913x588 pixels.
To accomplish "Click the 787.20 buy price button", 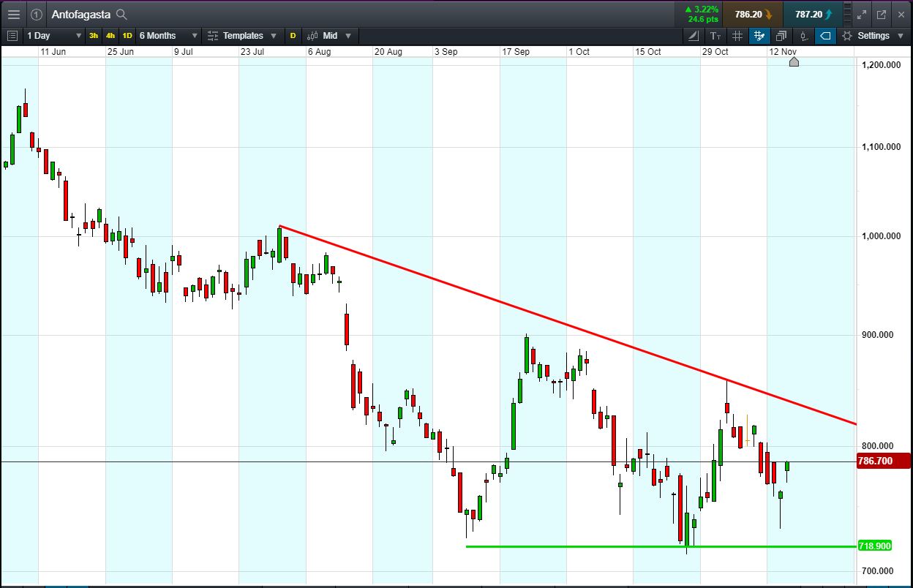I will [812, 14].
